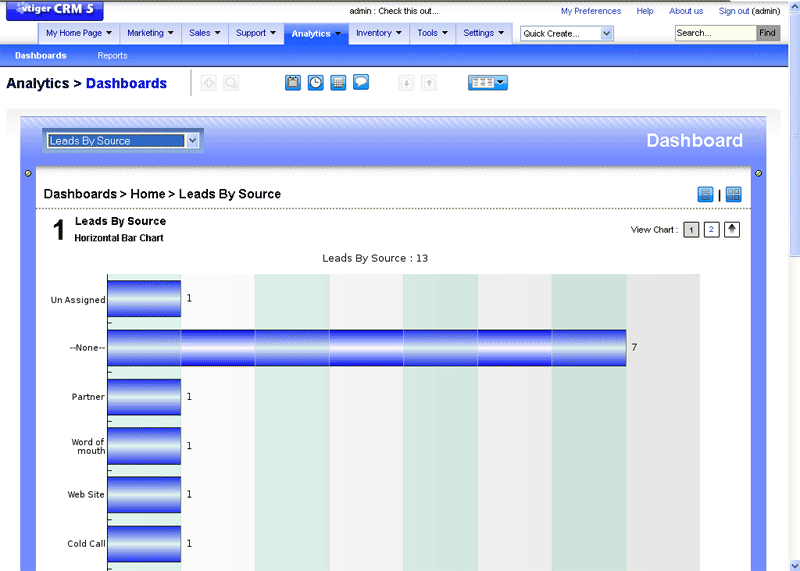Open the Tools menu

coord(432,33)
